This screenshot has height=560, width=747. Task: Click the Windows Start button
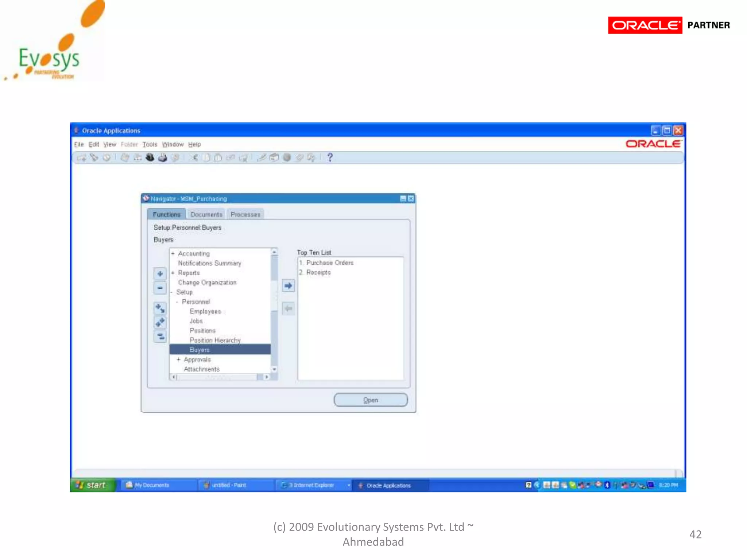point(93,485)
